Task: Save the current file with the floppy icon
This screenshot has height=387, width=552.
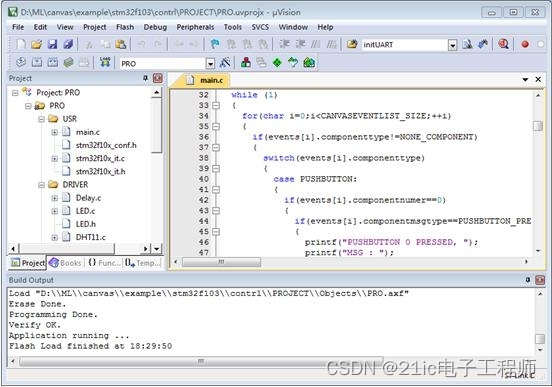Action: click(x=52, y=44)
